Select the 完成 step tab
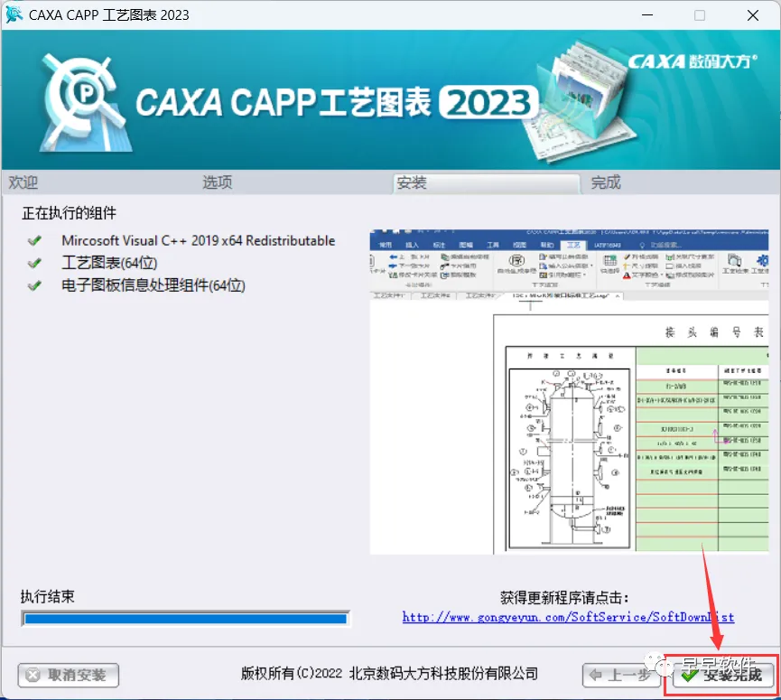 click(606, 182)
